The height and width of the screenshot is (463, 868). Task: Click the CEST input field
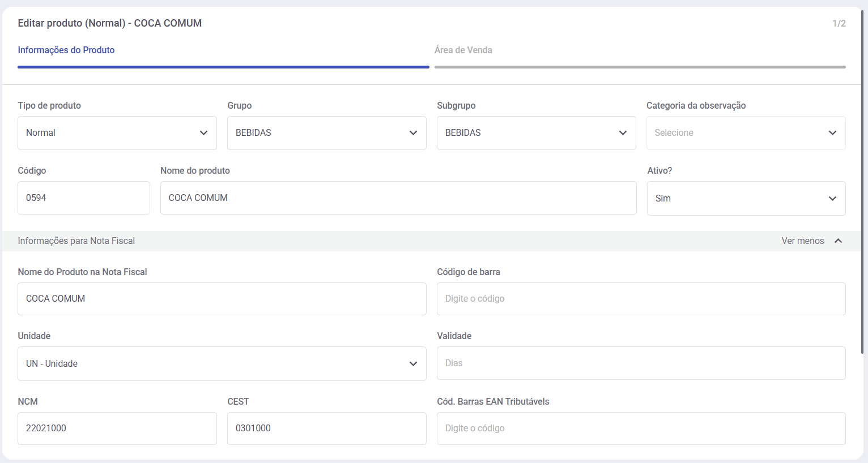tap(327, 428)
